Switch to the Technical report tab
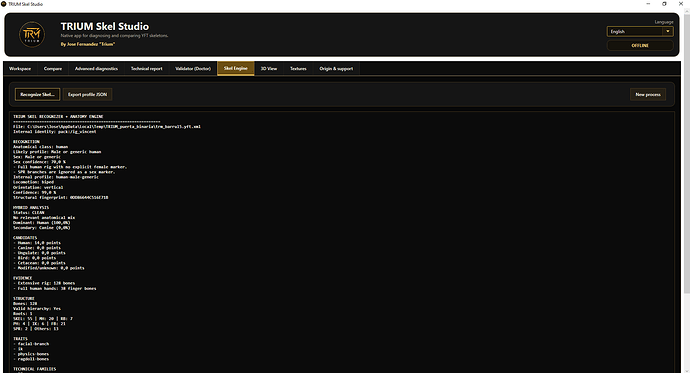The width and height of the screenshot is (690, 373). (x=147, y=69)
